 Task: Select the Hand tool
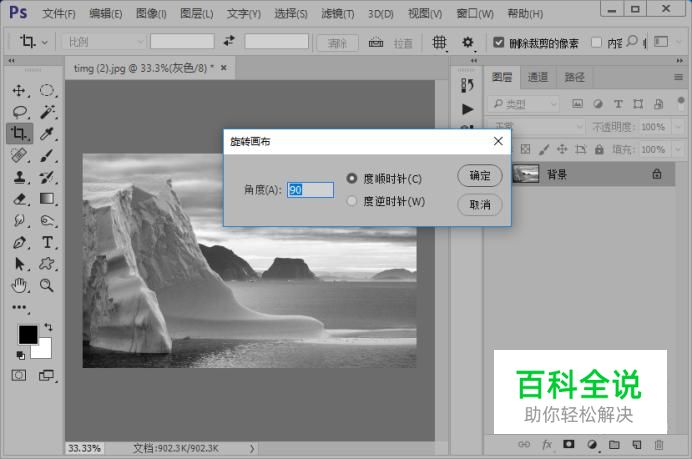coord(19,286)
